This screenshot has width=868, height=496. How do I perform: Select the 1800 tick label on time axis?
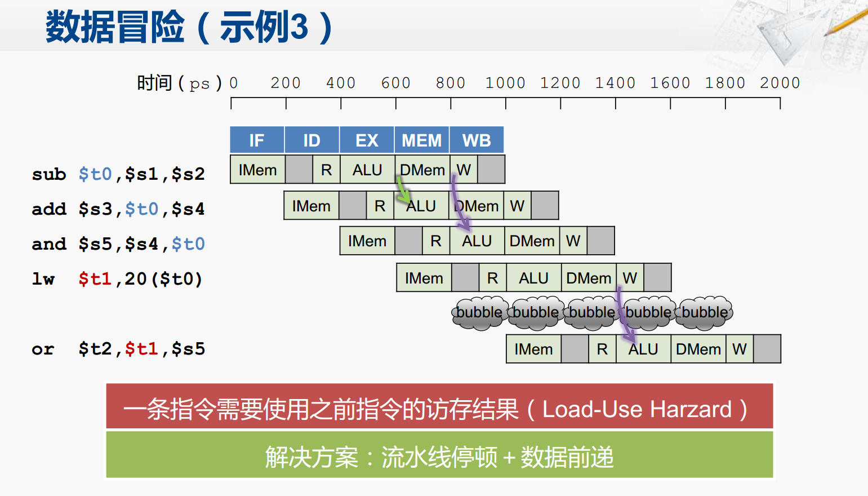725,83
